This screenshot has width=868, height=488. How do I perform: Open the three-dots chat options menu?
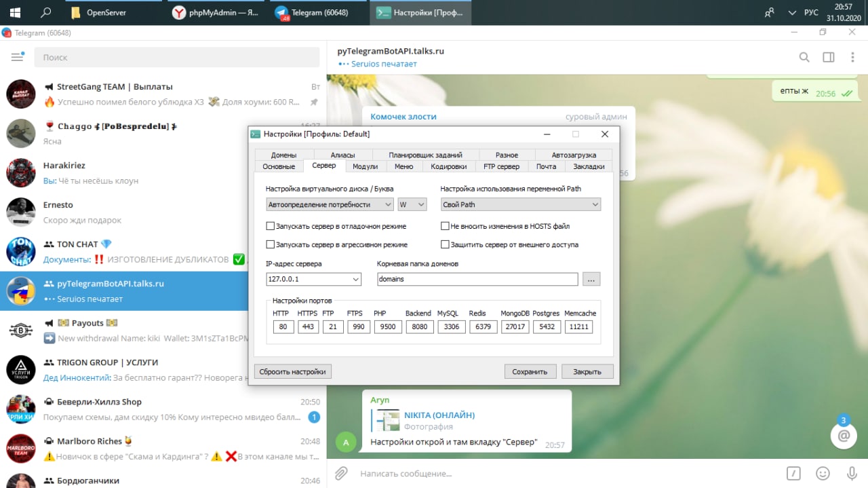coord(852,57)
